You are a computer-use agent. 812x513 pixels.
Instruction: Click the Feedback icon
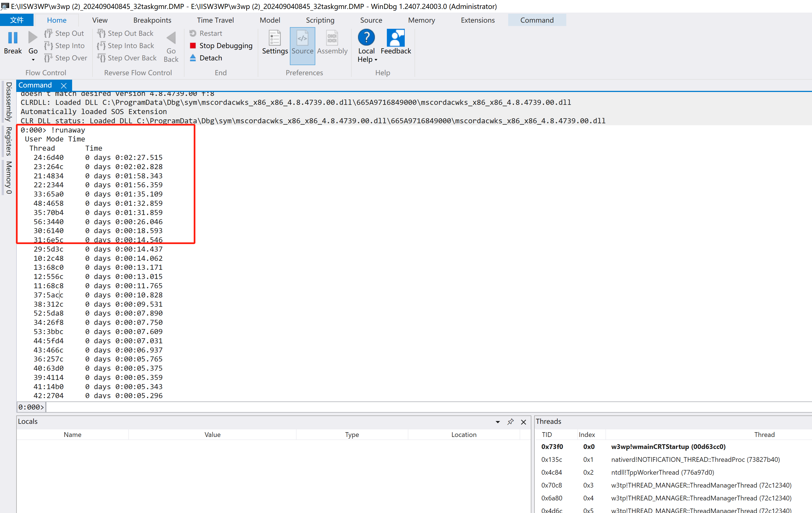click(396, 38)
